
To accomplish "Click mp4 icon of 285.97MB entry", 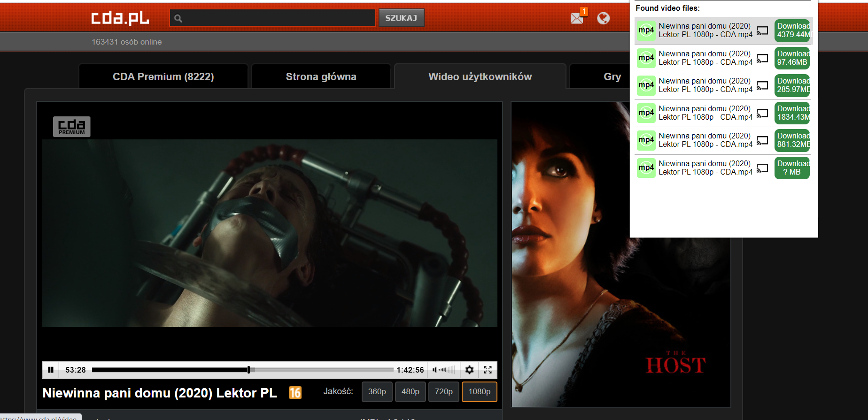I will click(646, 85).
